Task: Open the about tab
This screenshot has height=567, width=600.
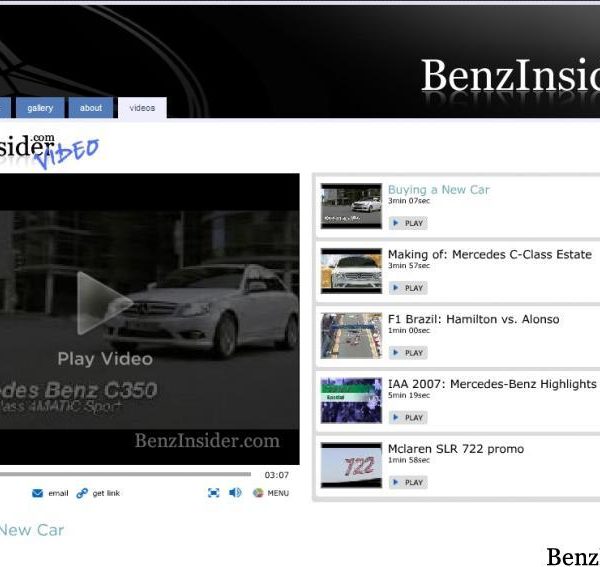Action: [x=91, y=108]
